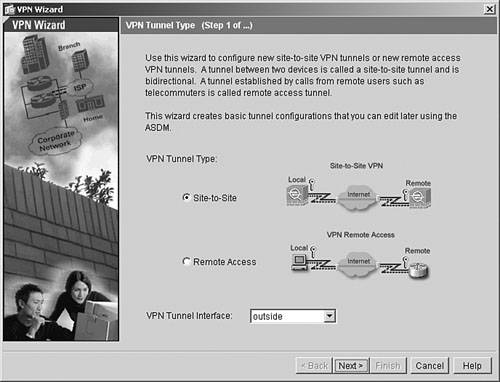
Task: Click the Remote firewall icon in Site-to-Site diagram
Action: 420,197
